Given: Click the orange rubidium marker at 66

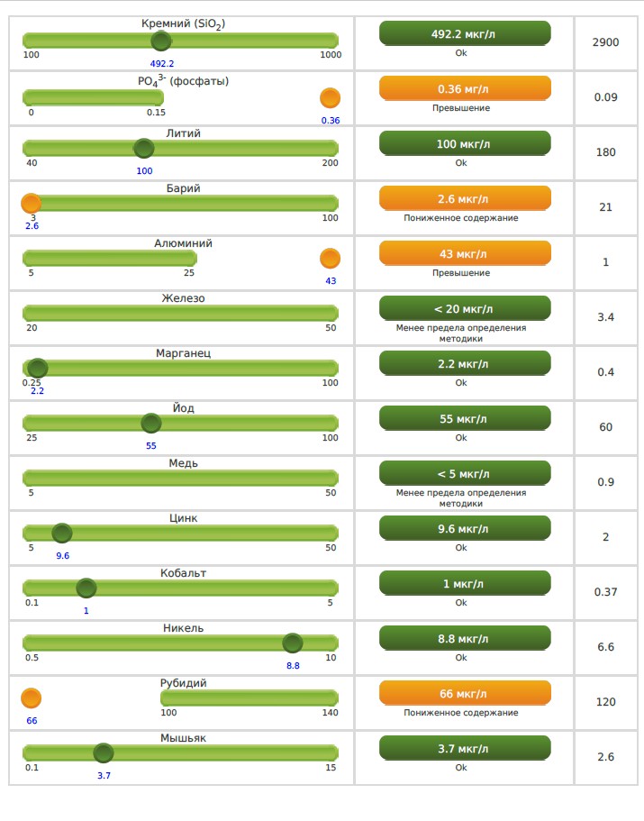Looking at the screenshot, I should (32, 698).
